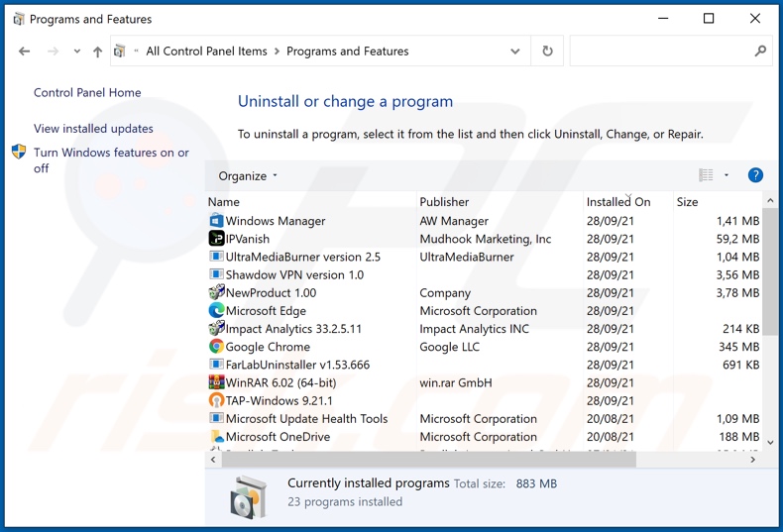
Task: Go back with the back arrow
Action: (24, 51)
